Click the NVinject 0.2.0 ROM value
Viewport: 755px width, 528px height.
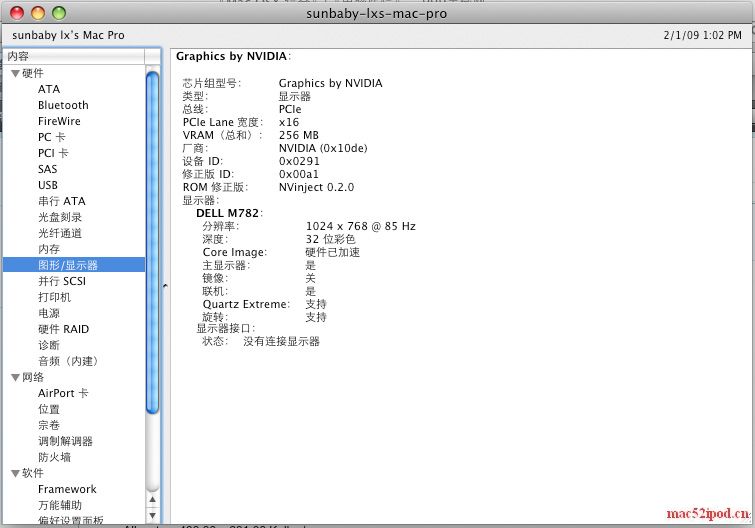click(x=316, y=187)
